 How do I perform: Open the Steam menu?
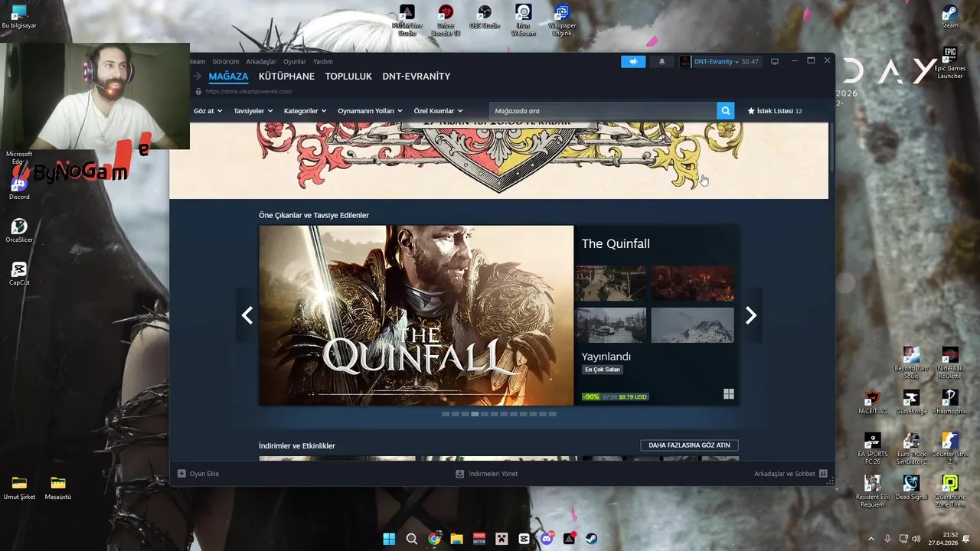[x=197, y=61]
